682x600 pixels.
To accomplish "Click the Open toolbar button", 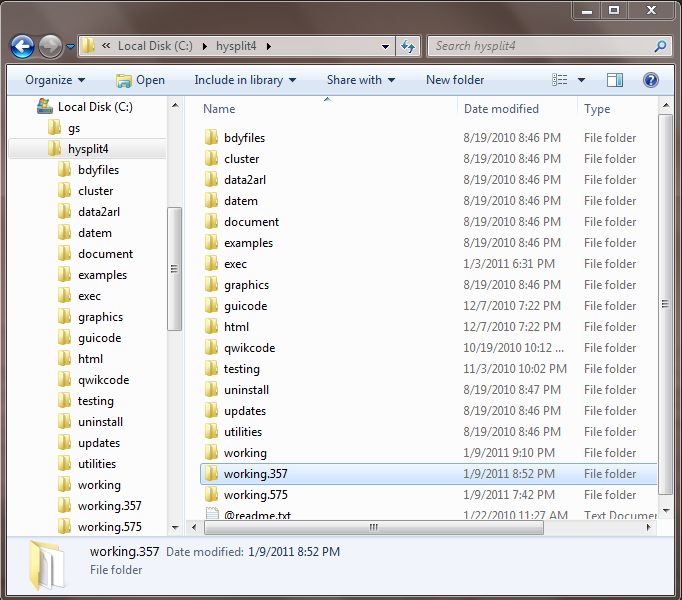I will [140, 80].
